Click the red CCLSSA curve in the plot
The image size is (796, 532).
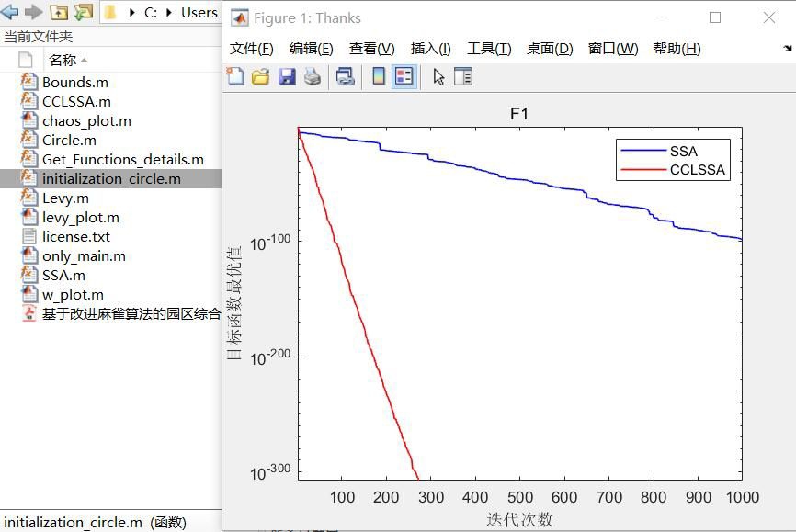[x=365, y=334]
